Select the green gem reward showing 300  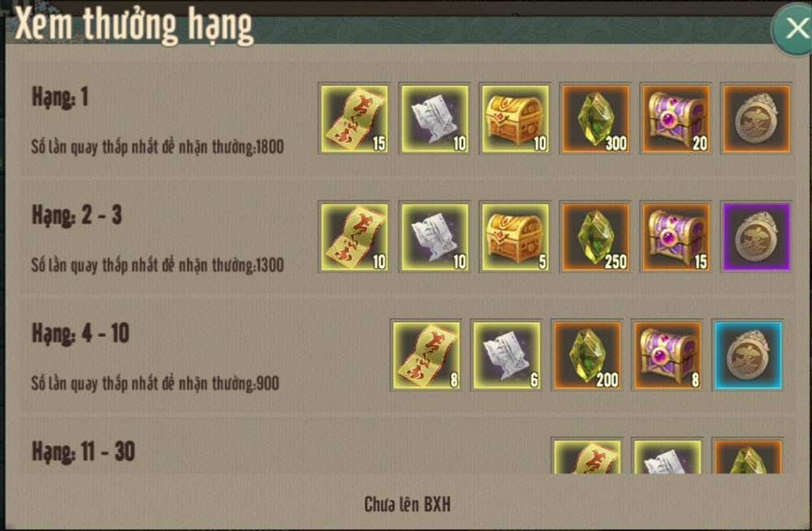click(x=595, y=119)
